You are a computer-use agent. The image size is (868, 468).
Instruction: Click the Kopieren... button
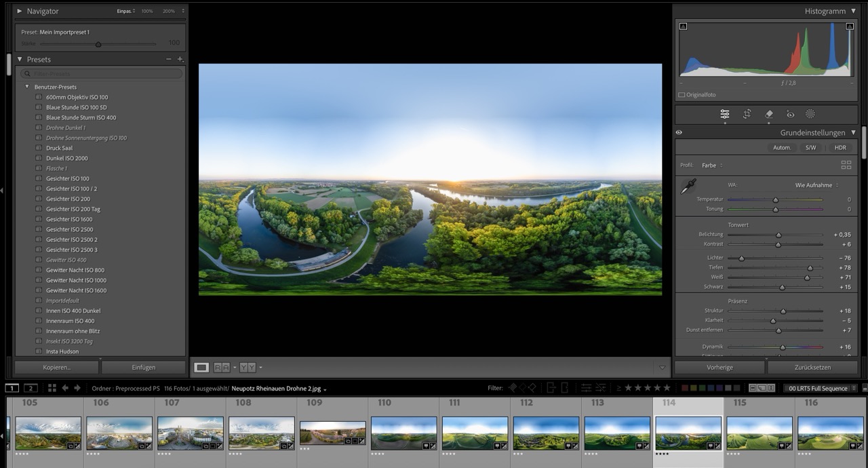pos(57,367)
